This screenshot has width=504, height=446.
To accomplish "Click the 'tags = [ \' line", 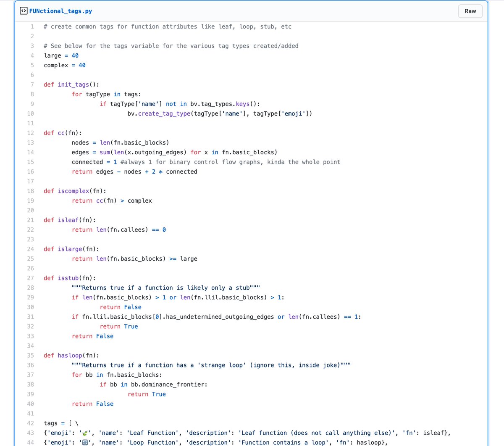I will 61,423.
